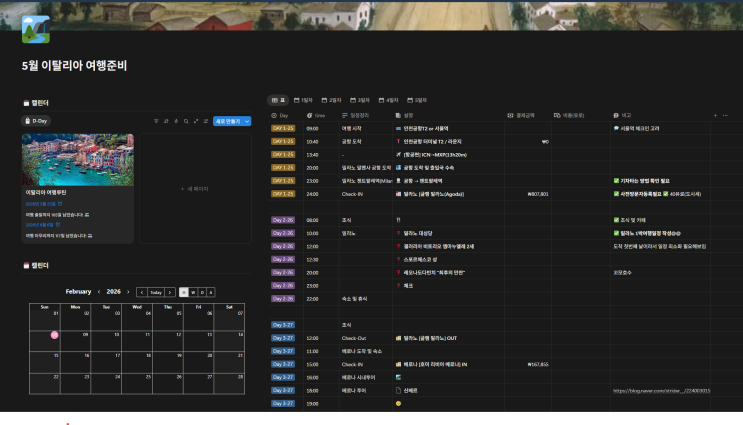The width and height of the screenshot is (743, 425).
Task: Add a property with the plus column icon
Action: [x=715, y=116]
